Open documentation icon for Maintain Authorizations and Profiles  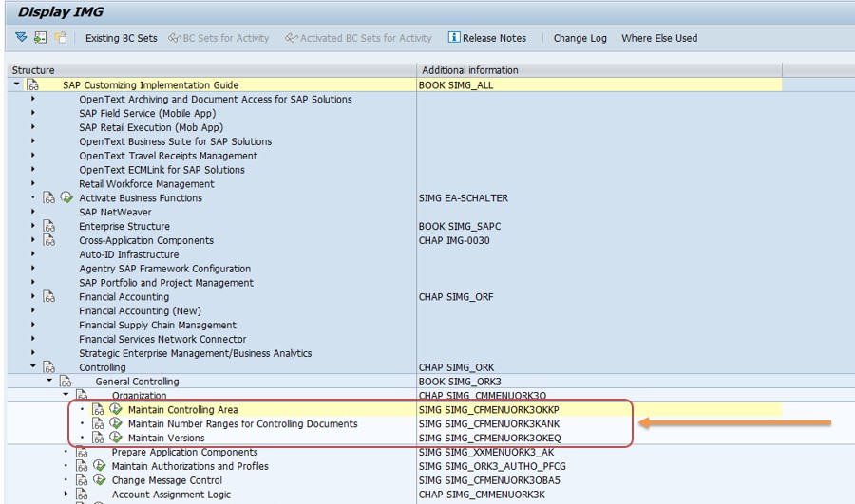coord(82,466)
